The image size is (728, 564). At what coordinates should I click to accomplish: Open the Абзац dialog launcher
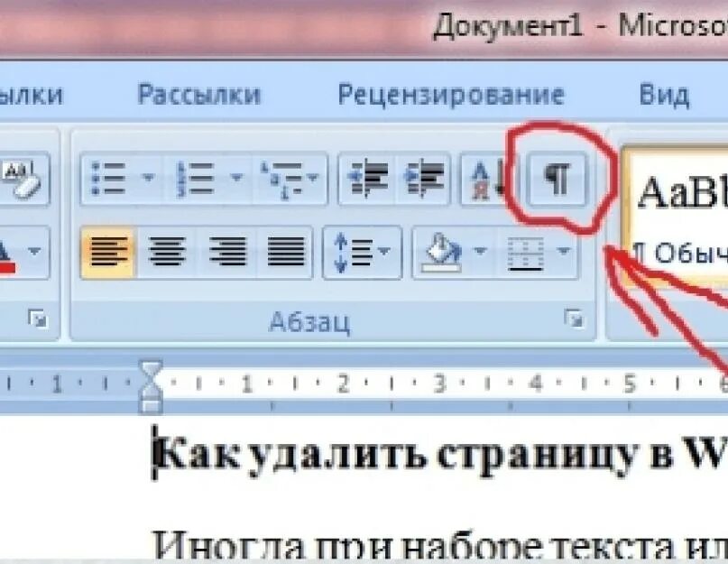click(574, 319)
